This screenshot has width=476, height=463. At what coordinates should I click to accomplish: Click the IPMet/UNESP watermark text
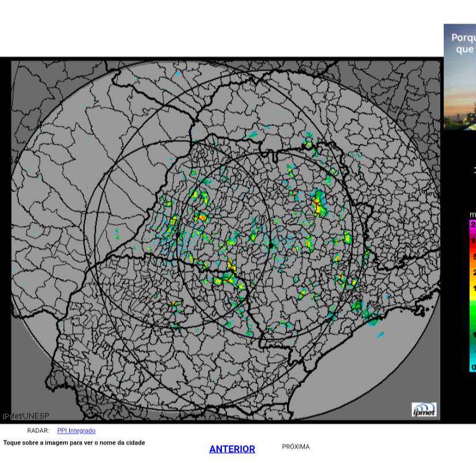coord(26,416)
